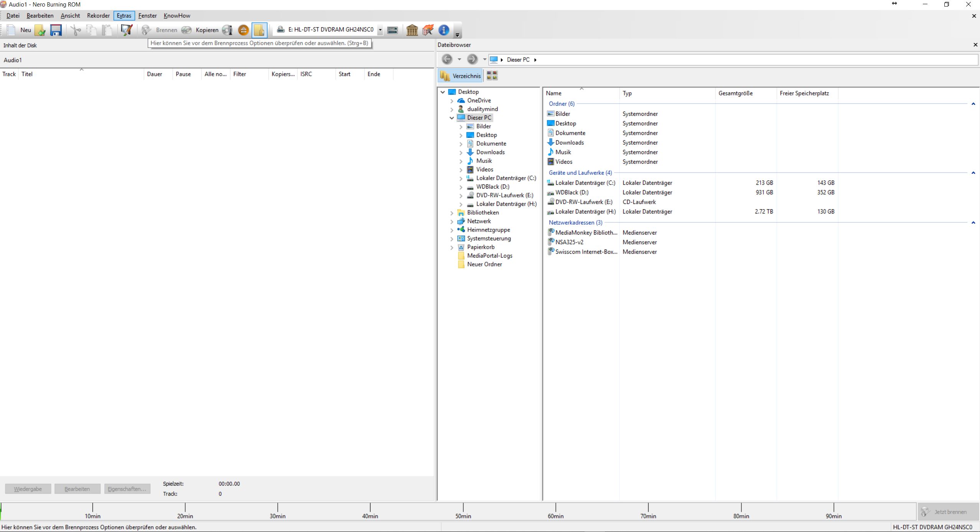Eject the disc with the orange icon
Image resolution: width=980 pixels, height=532 pixels.
click(x=243, y=30)
